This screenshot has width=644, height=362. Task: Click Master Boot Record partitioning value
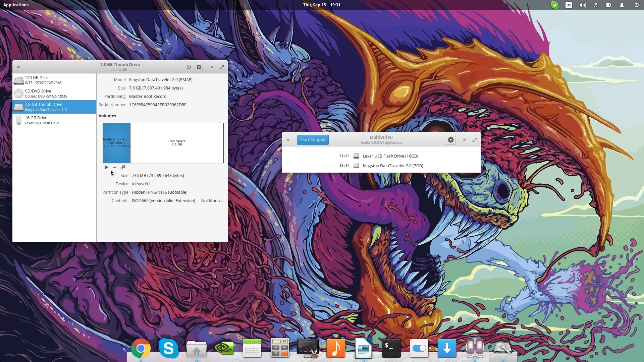click(x=148, y=96)
